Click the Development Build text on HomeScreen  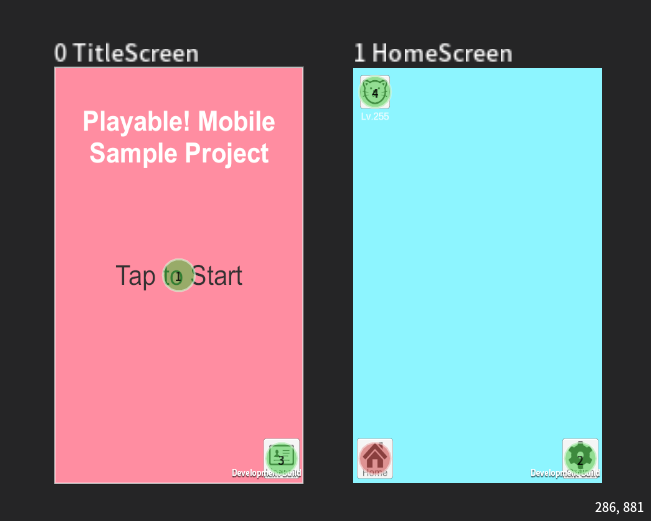(565, 473)
